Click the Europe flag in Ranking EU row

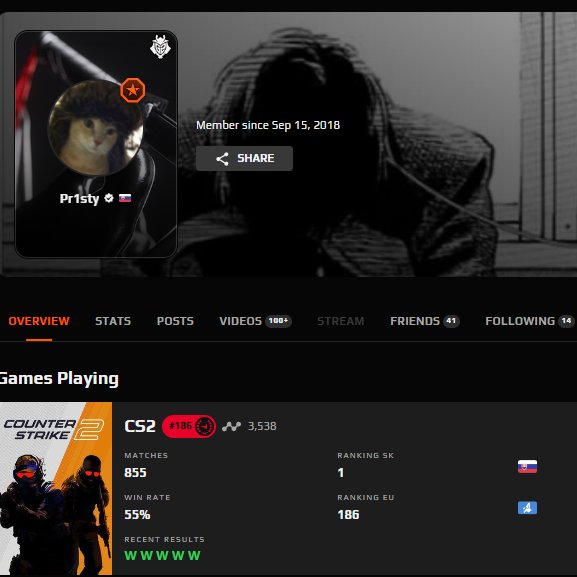coord(527,508)
